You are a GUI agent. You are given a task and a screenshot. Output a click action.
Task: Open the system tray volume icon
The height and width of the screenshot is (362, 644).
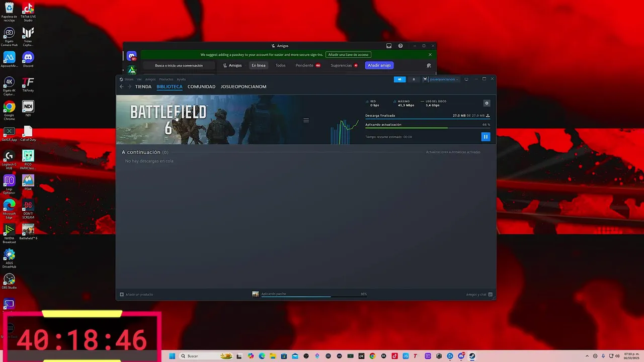coord(618,356)
